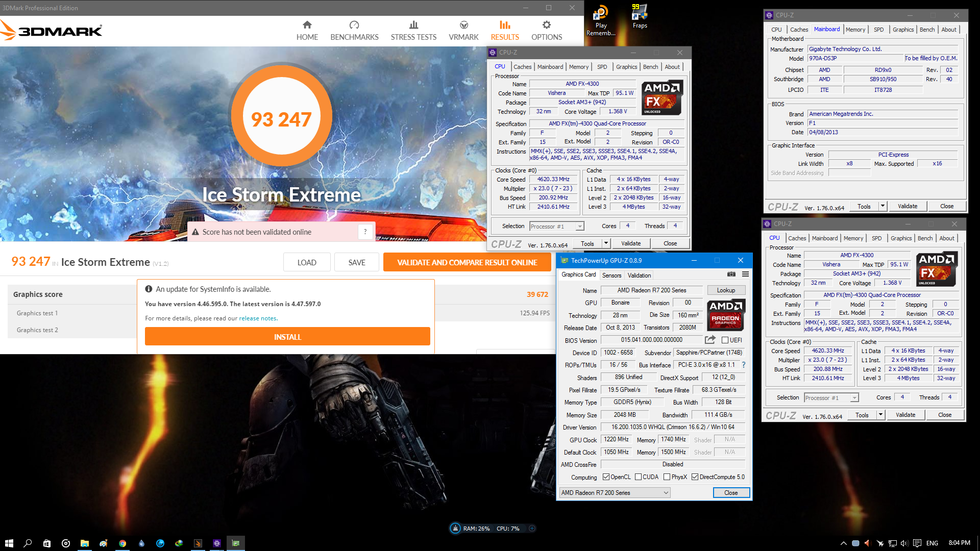The height and width of the screenshot is (551, 980).
Task: Toggle the DirectCompute 5.0 checkbox
Action: (695, 477)
